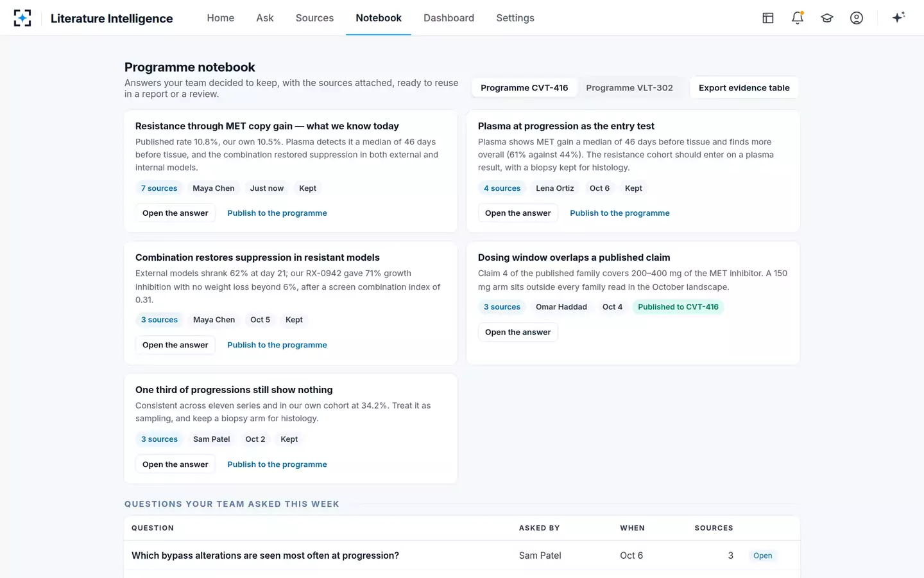
Task: Open the user account profile icon
Action: 857,18
